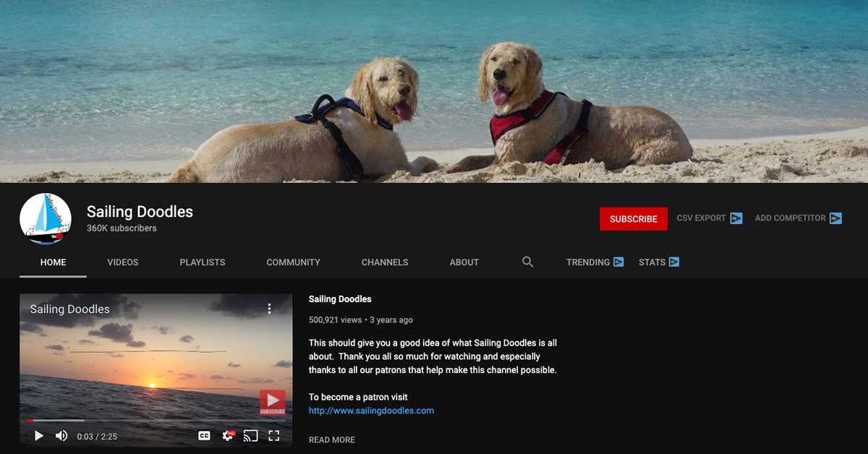Switch to the HOME tab
The width and height of the screenshot is (868, 454).
pos(54,262)
